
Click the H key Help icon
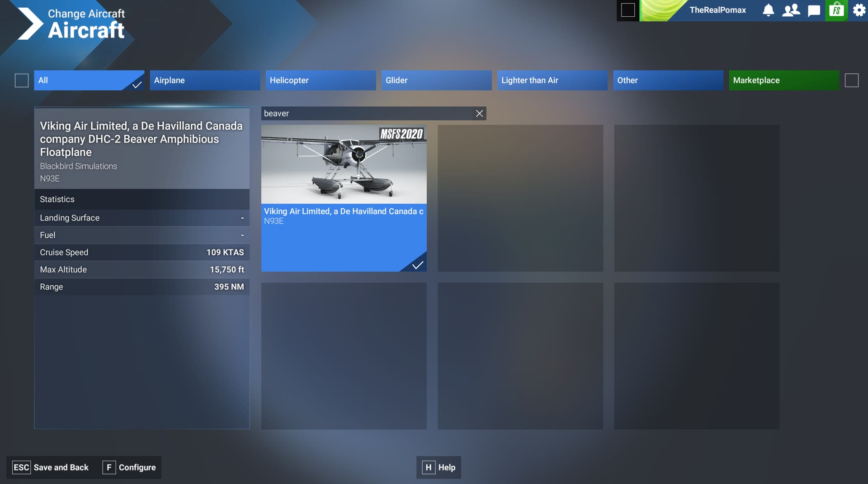click(x=428, y=467)
